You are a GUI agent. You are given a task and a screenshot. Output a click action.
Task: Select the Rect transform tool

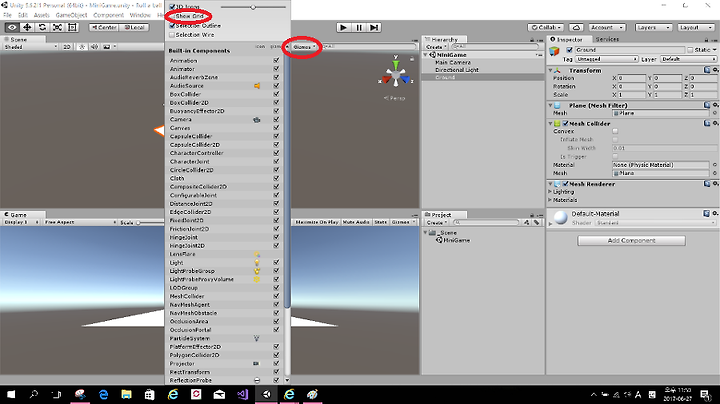click(x=73, y=28)
